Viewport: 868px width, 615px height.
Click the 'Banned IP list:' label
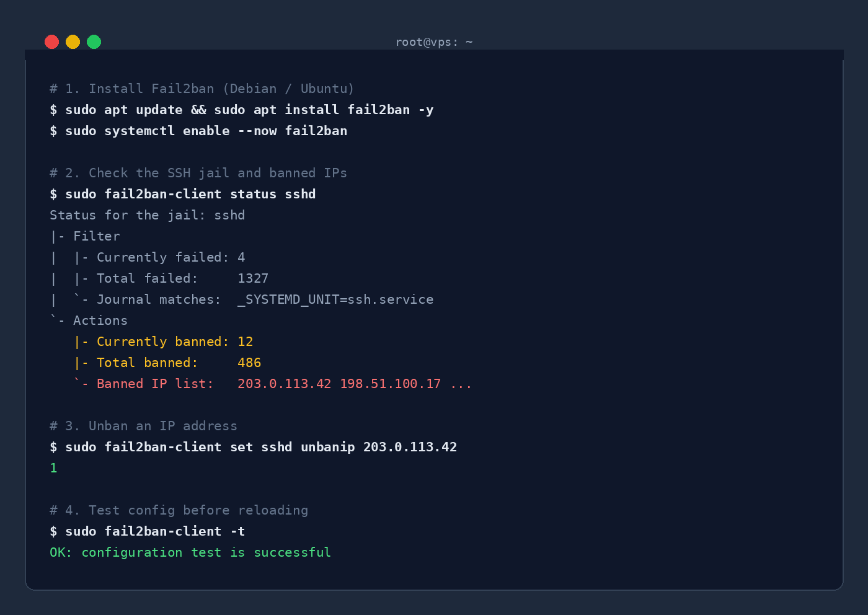point(155,384)
